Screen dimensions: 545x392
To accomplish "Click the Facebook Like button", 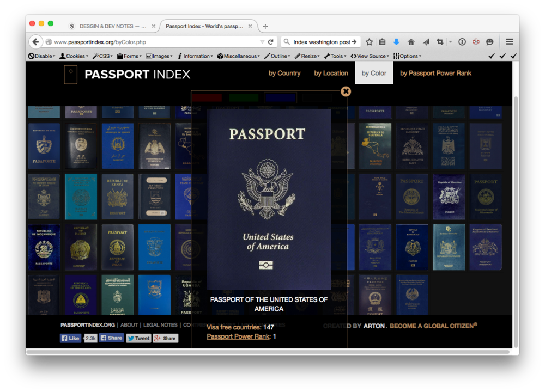I will click(70, 338).
